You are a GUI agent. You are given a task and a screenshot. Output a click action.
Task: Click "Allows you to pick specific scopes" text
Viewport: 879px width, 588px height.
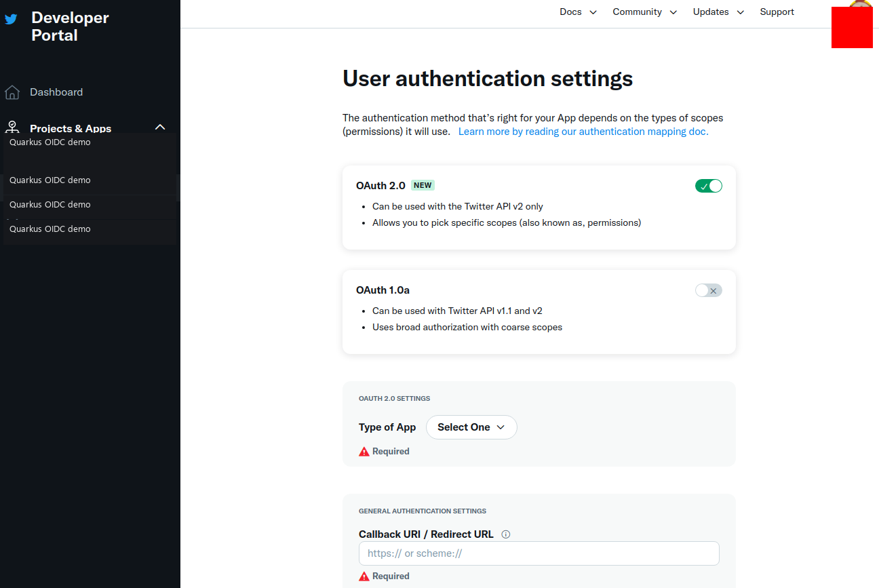pyautogui.click(x=507, y=222)
